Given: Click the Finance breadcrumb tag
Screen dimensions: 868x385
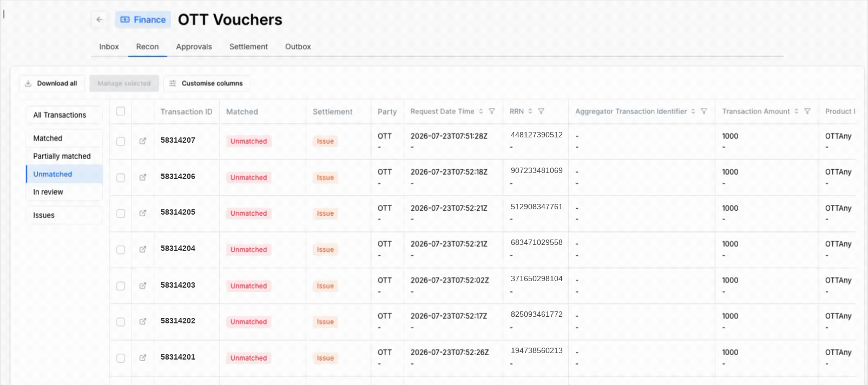Looking at the screenshot, I should pos(143,19).
